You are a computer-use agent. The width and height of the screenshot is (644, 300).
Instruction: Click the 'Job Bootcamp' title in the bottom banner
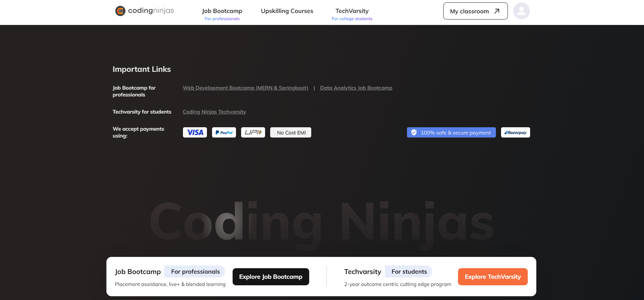coord(138,272)
